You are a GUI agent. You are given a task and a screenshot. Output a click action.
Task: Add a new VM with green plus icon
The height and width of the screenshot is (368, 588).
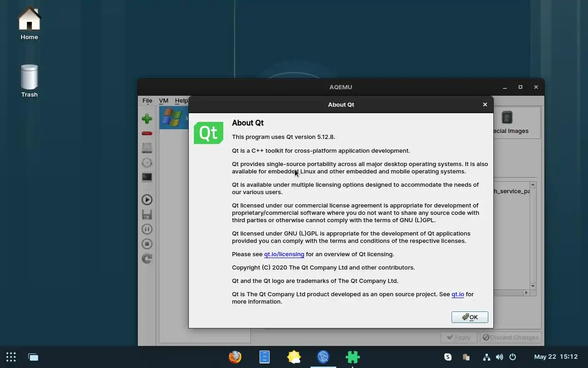[x=147, y=119]
